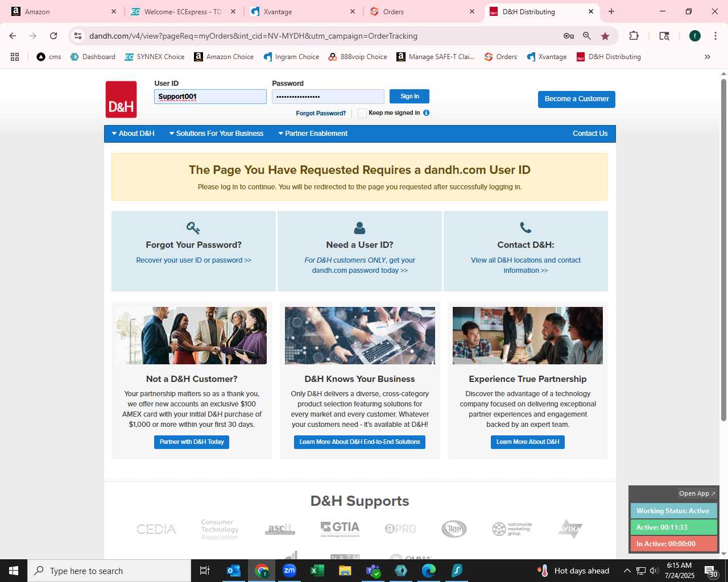Image resolution: width=728 pixels, height=582 pixels.
Task: Click Open App in the tracker widget
Action: click(697, 493)
